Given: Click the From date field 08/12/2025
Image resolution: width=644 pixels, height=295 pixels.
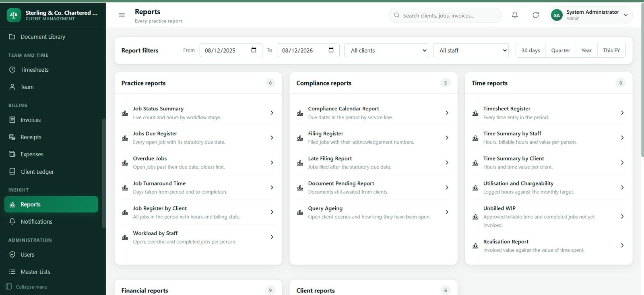Looking at the screenshot, I should (231, 50).
